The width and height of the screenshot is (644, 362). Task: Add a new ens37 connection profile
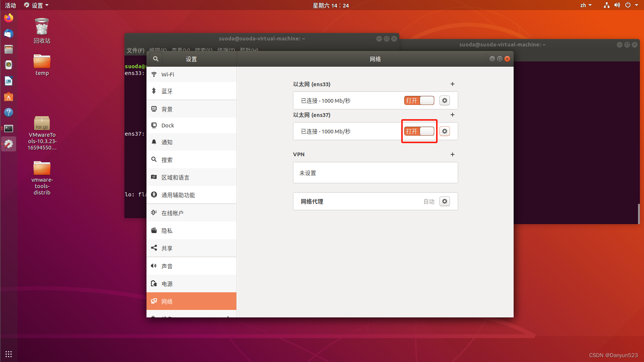point(453,115)
